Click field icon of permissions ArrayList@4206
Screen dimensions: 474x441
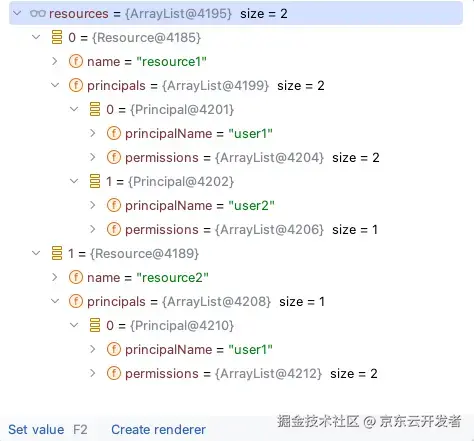click(x=114, y=229)
